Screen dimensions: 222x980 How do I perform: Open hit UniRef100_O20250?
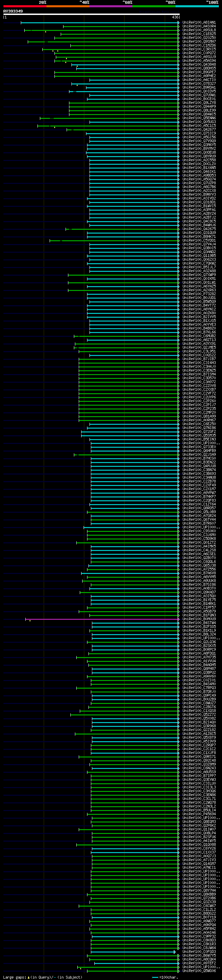pos(199,38)
